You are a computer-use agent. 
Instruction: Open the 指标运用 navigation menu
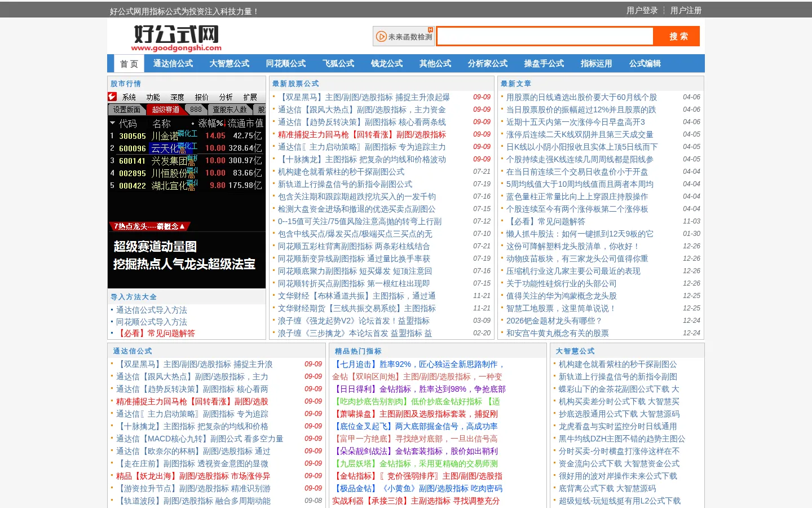597,64
